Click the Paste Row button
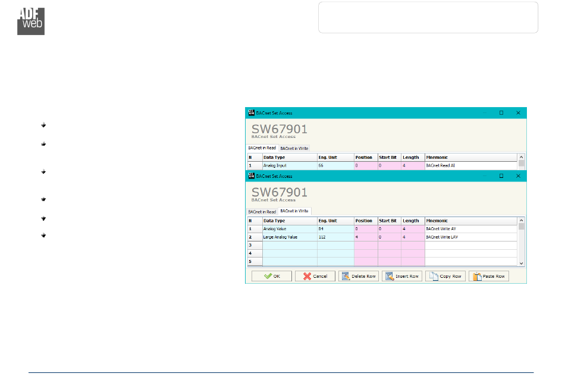Viewport: 565px width, 392px height. click(489, 276)
